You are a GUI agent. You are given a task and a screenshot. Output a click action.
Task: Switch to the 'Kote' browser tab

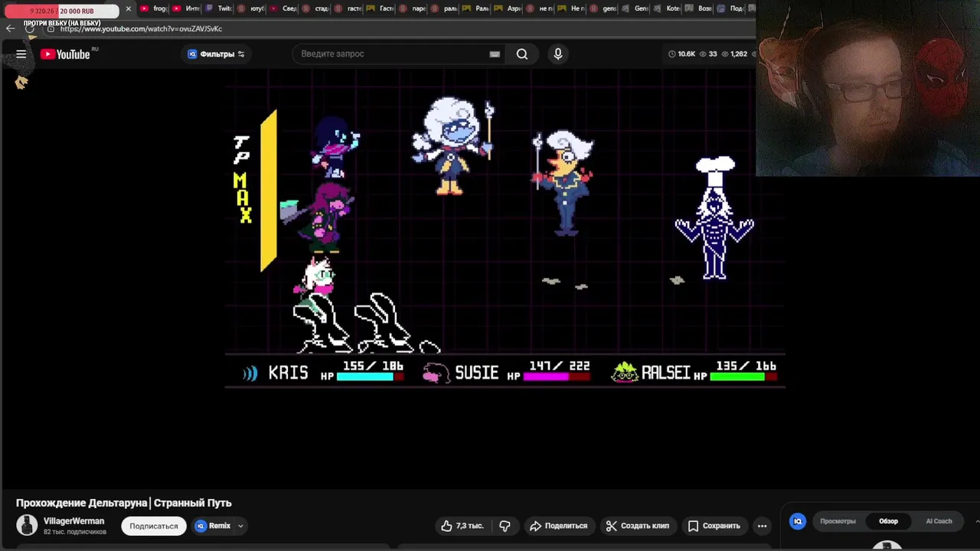(667, 8)
